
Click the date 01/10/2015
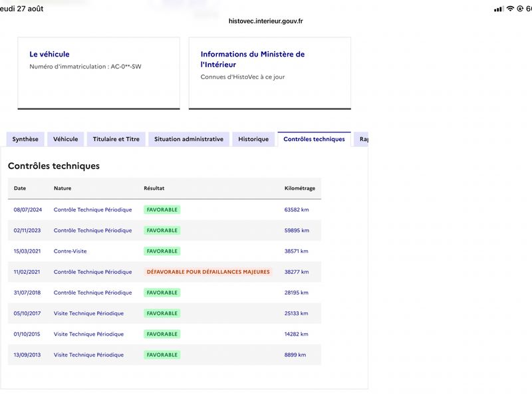27,334
